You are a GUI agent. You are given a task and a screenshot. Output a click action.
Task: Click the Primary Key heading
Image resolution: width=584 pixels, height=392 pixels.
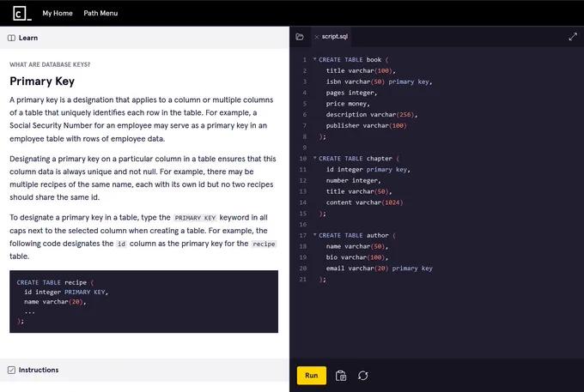(x=42, y=81)
